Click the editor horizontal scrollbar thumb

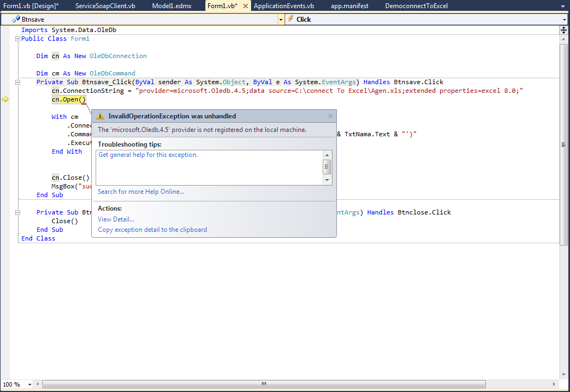point(264,384)
